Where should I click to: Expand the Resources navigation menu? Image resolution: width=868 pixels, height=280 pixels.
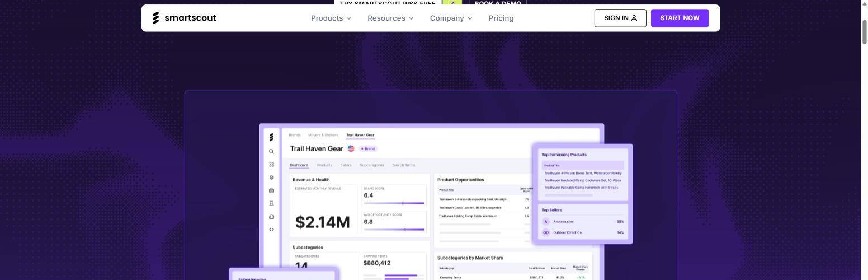pos(390,18)
